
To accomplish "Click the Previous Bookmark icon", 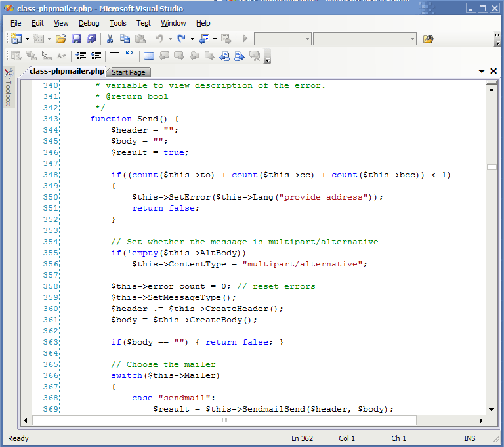I will [x=164, y=56].
